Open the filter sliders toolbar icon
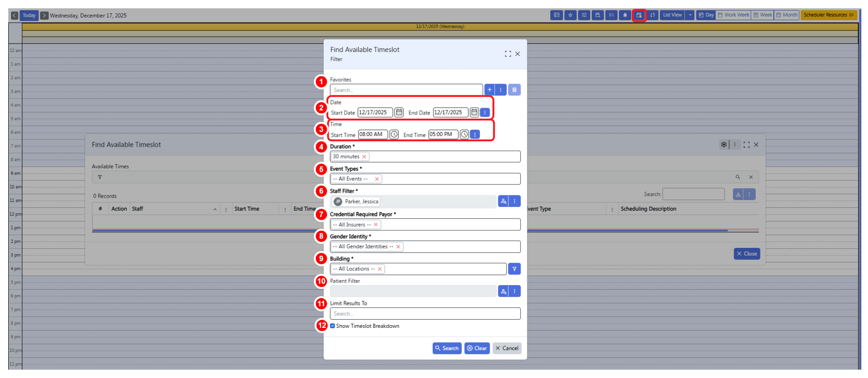Screen dimensions: 868x378 point(584,15)
